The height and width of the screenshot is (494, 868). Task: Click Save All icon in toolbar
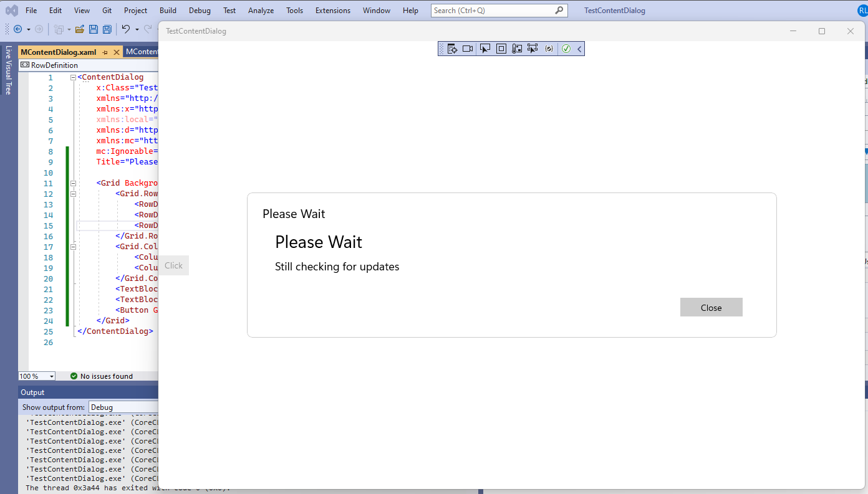pos(107,29)
